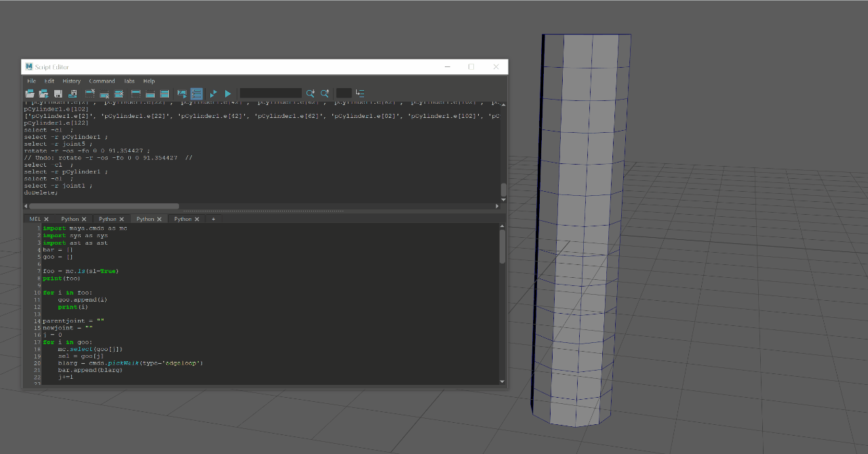Click the line 'print(foo)'
Screen dimensions: 868x454
coord(62,278)
